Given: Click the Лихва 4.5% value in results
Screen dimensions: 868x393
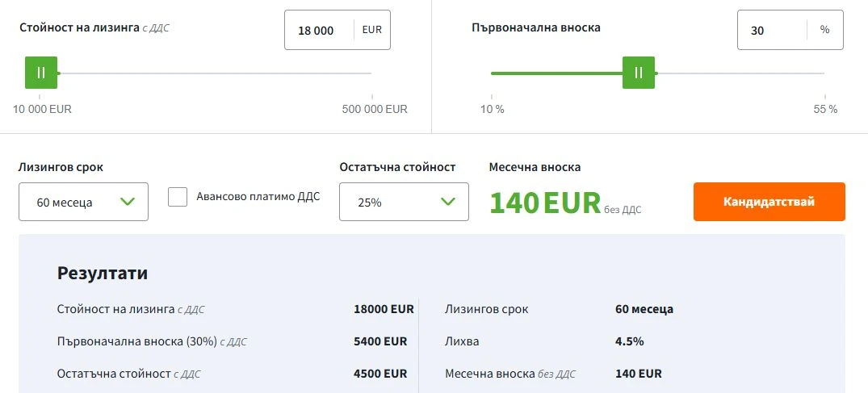Looking at the screenshot, I should (x=629, y=341).
